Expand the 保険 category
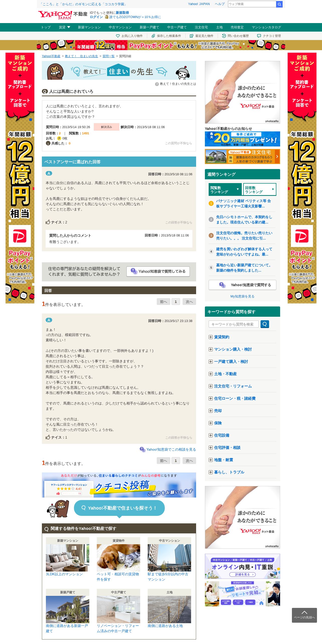 (211, 423)
